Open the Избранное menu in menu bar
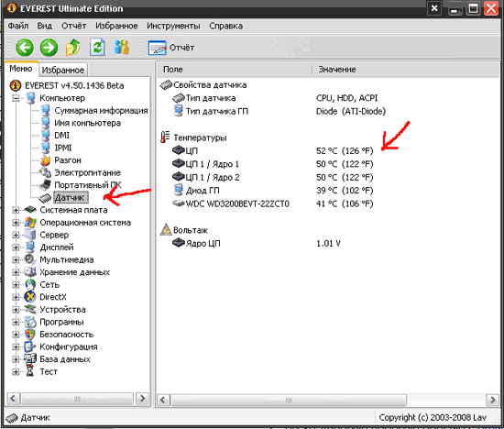This screenshot has height=429, width=504. (116, 26)
